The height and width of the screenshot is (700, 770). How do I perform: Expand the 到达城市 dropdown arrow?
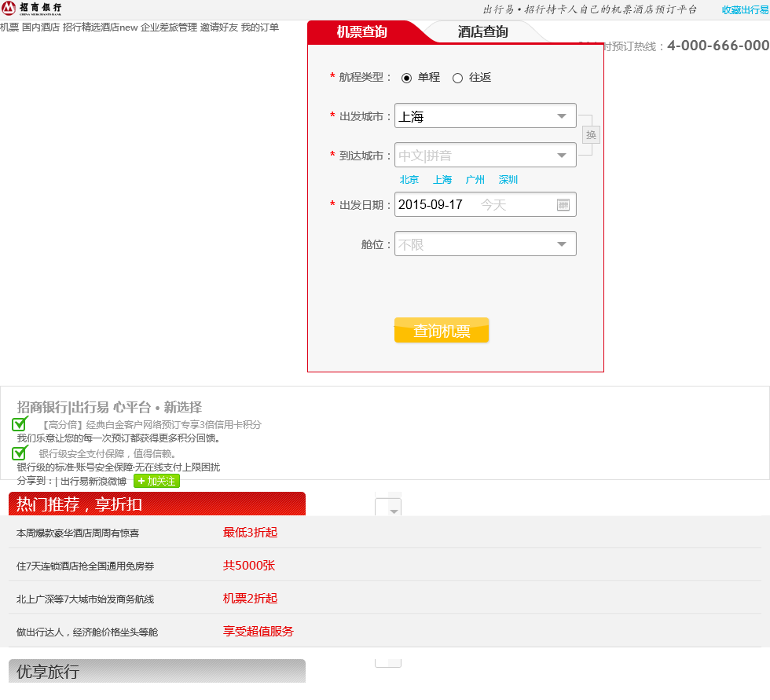(562, 156)
